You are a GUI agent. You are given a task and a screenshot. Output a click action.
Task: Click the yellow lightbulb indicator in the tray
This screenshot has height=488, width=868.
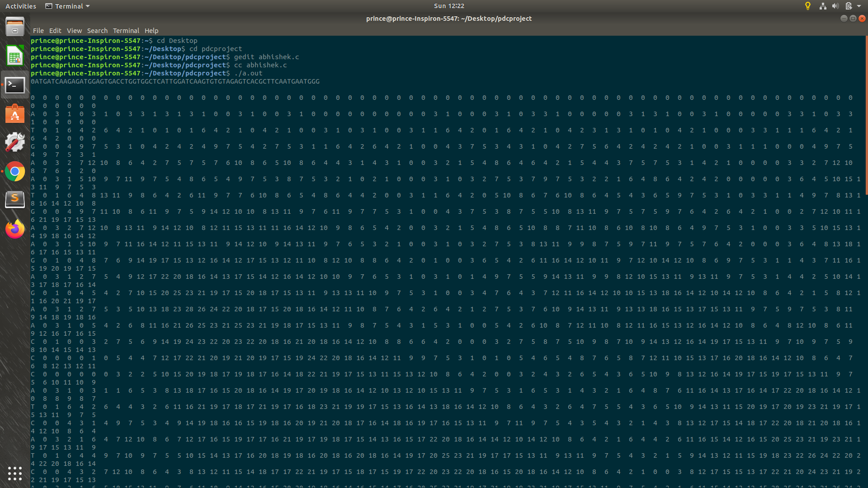(808, 6)
